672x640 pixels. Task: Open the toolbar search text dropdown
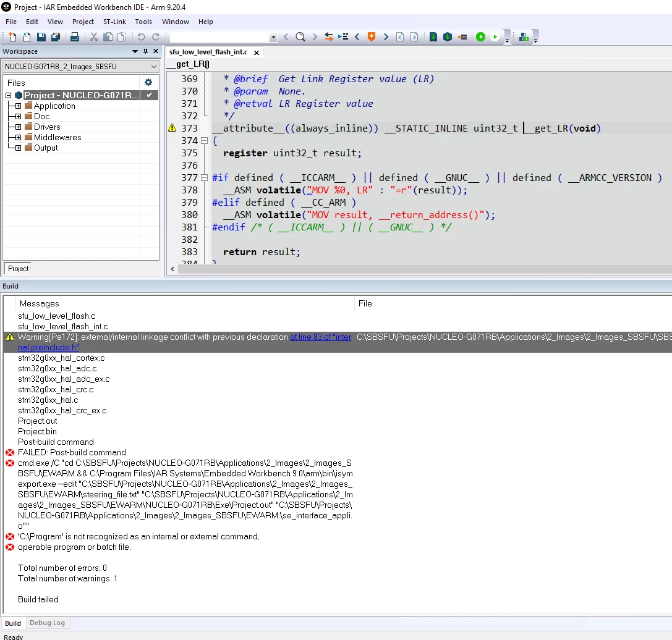(x=273, y=38)
